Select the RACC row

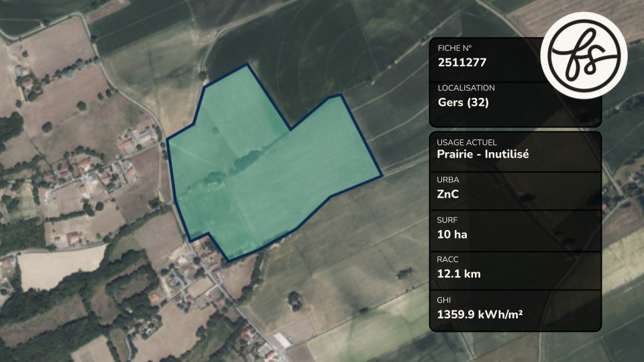515,271
